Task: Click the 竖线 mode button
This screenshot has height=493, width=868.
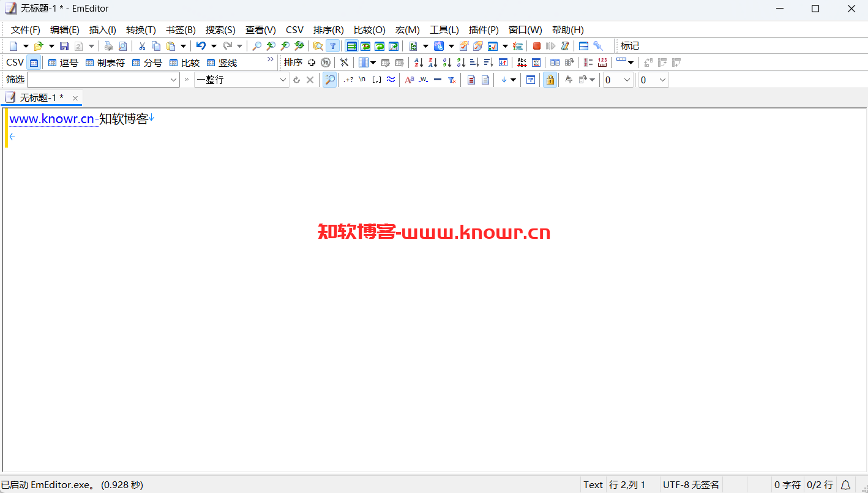Action: click(x=222, y=62)
